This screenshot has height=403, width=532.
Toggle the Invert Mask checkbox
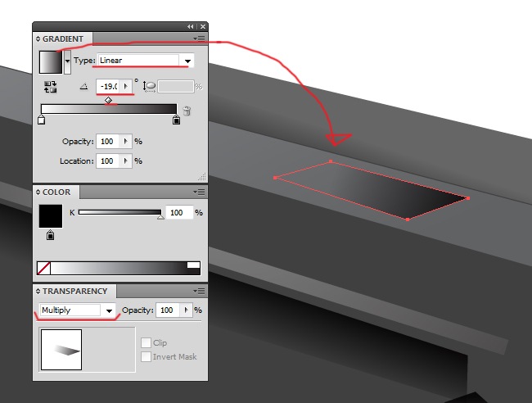point(146,357)
